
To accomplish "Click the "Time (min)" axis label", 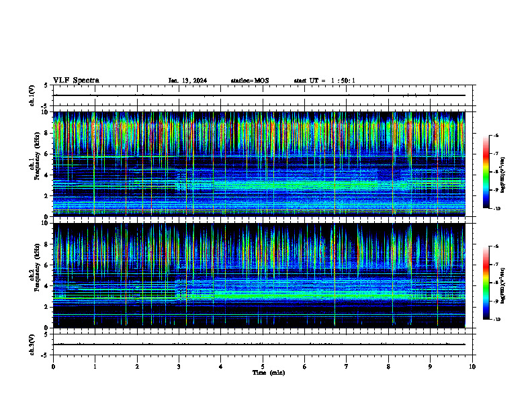I will (269, 373).
